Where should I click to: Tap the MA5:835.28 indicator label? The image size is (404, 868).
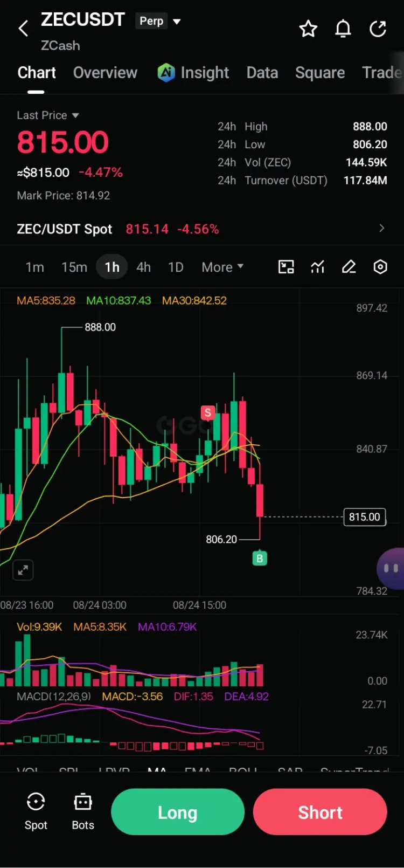(x=46, y=300)
